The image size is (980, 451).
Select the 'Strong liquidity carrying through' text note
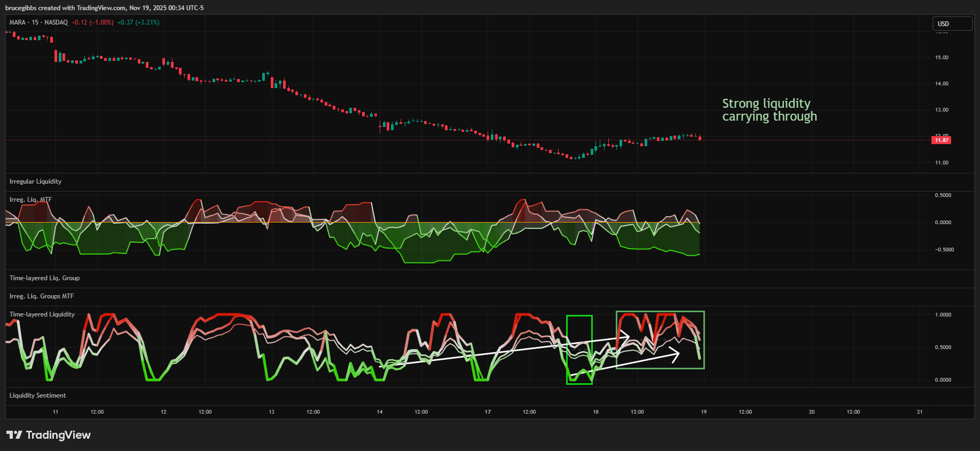[769, 110]
